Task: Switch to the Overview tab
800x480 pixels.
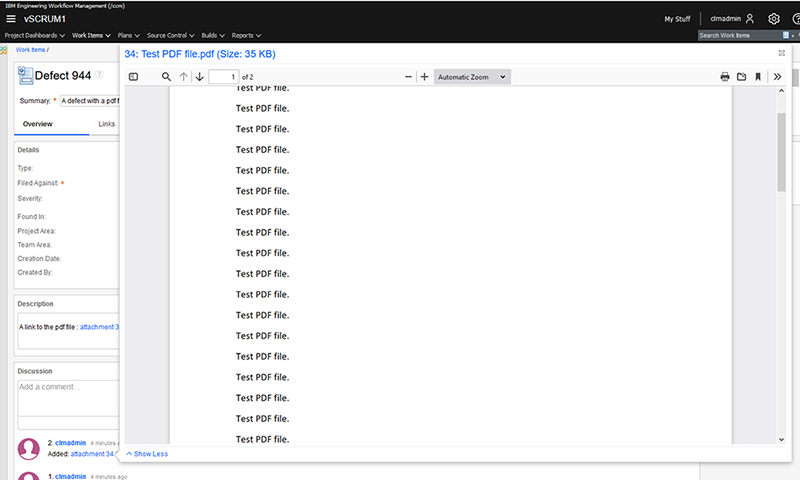Action: click(x=38, y=124)
